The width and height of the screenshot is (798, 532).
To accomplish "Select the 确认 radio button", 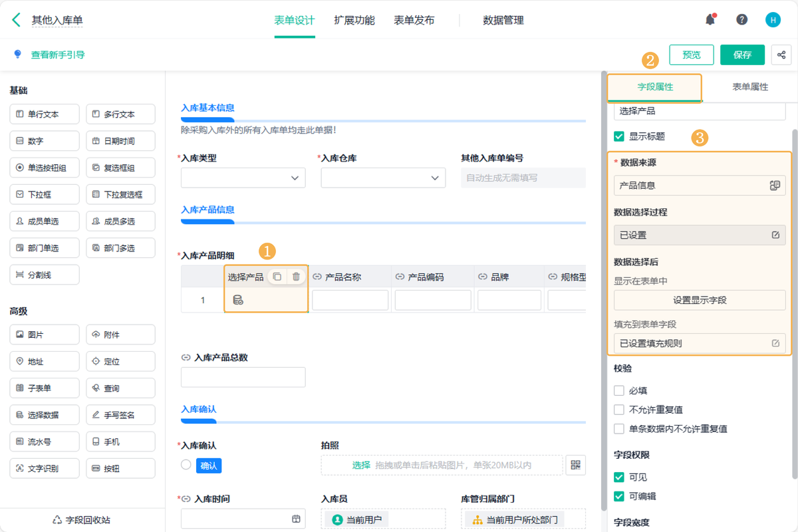I will coord(186,465).
